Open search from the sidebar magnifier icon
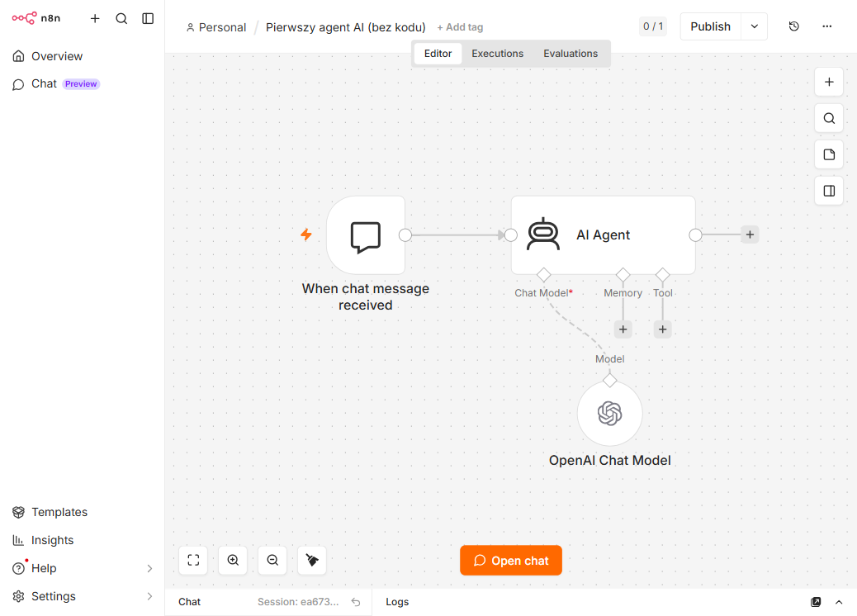The width and height of the screenshot is (857, 616). click(121, 19)
